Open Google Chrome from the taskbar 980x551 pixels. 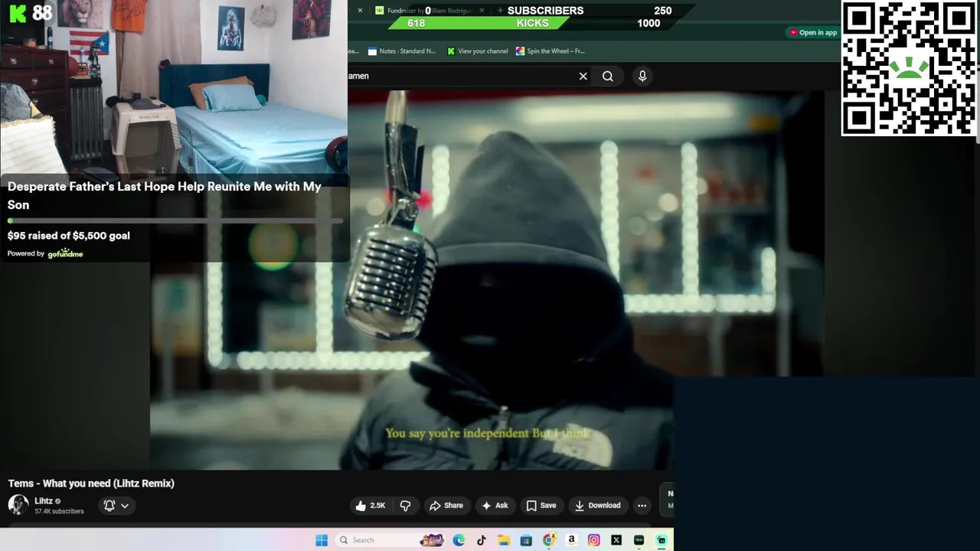[x=549, y=540]
